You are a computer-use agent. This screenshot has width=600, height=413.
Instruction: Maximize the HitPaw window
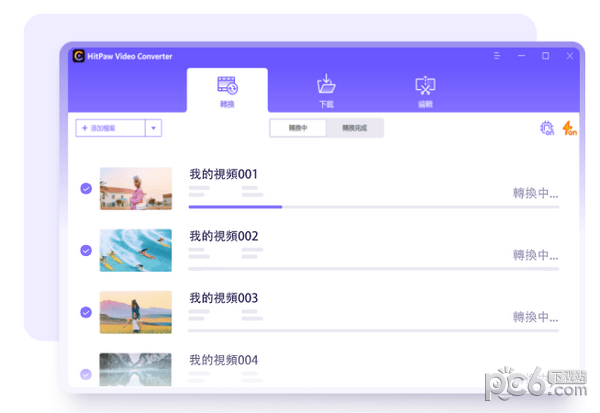point(546,56)
